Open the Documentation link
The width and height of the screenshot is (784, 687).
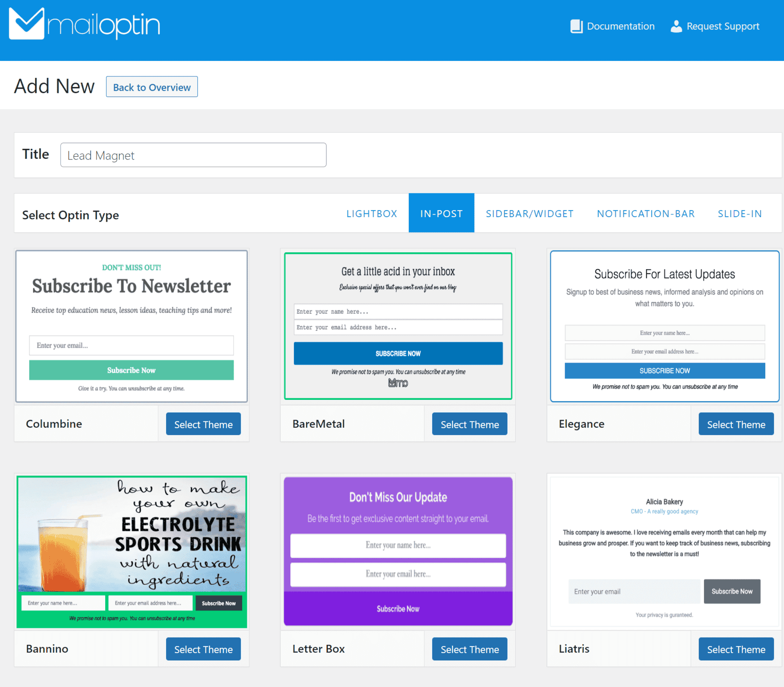point(620,27)
